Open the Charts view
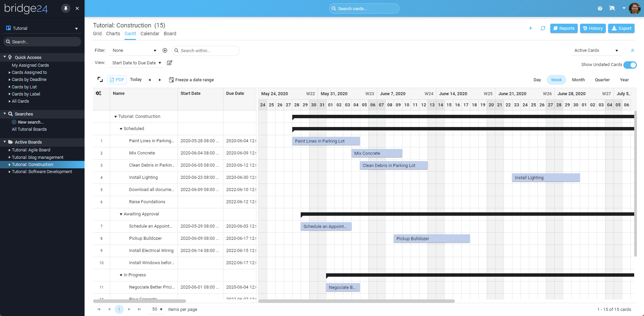This screenshot has width=644, height=316. click(x=113, y=34)
